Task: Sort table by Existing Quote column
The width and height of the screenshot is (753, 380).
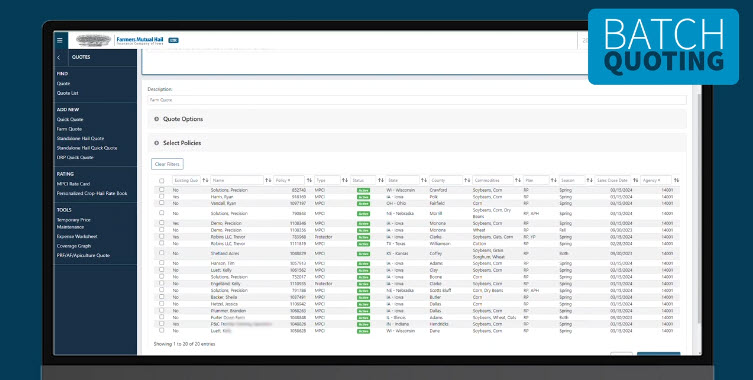Action: click(205, 180)
